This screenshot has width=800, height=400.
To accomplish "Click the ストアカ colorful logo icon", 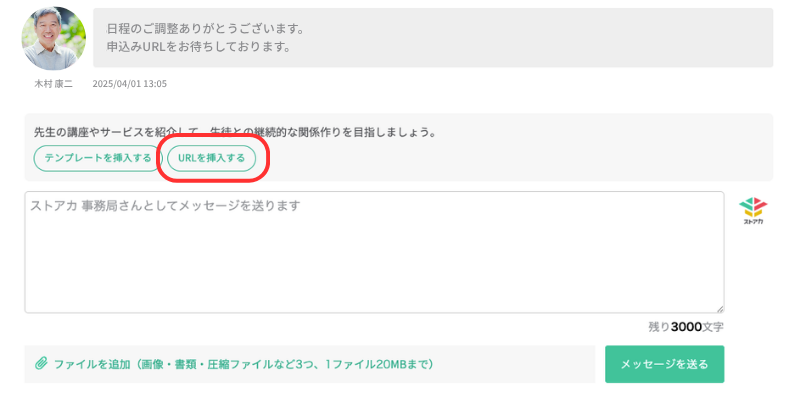I will pos(753,206).
